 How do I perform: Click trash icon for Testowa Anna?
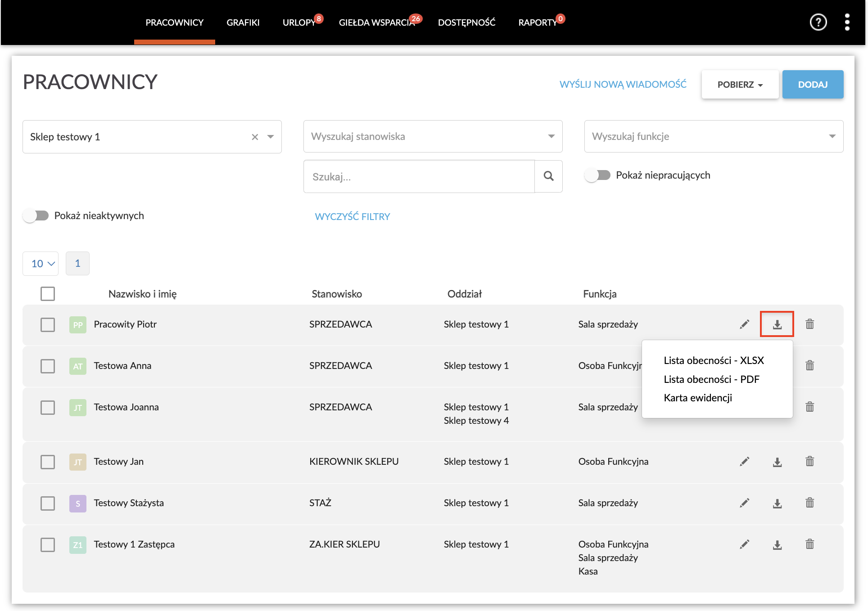pyautogui.click(x=809, y=365)
